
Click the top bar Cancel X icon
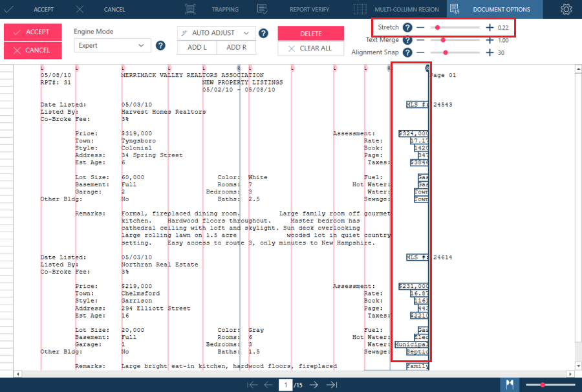[x=80, y=9]
